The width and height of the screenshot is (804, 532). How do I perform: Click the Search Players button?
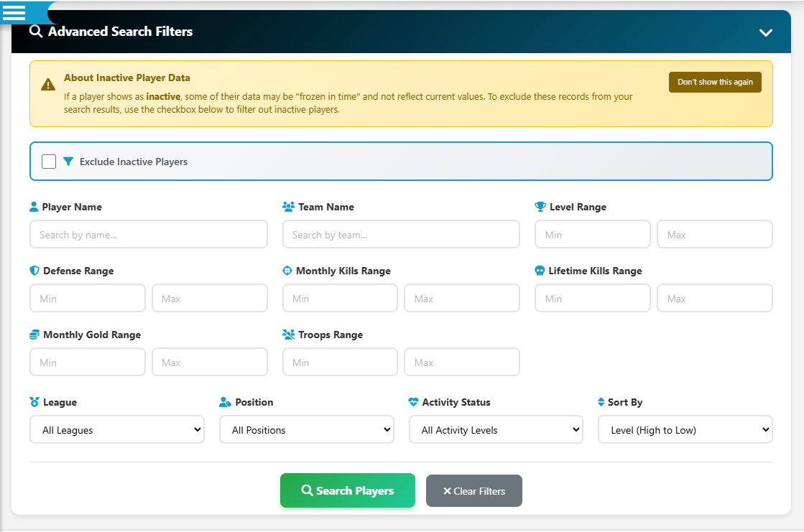pyautogui.click(x=347, y=490)
